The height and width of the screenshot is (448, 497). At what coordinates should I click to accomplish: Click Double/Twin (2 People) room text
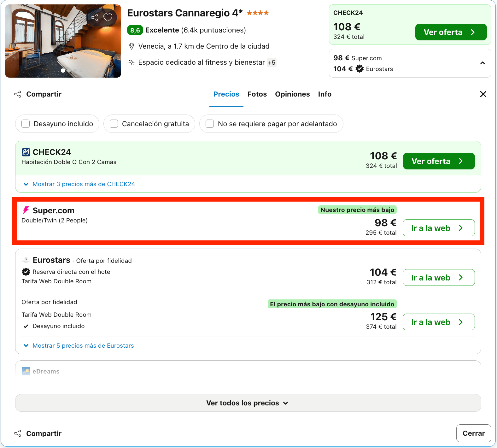pos(55,221)
